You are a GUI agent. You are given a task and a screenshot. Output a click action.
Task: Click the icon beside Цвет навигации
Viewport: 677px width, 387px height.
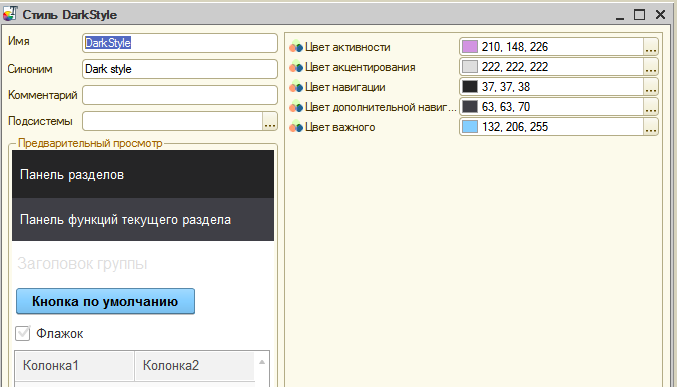(x=296, y=87)
